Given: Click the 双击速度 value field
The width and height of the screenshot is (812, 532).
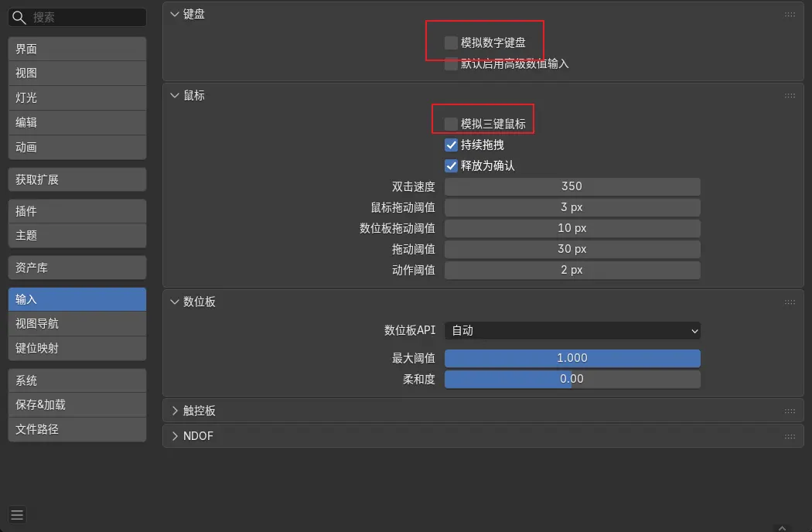Looking at the screenshot, I should [572, 186].
